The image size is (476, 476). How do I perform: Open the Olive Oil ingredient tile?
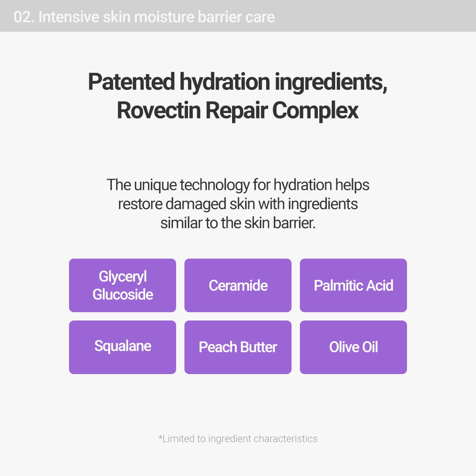353,347
